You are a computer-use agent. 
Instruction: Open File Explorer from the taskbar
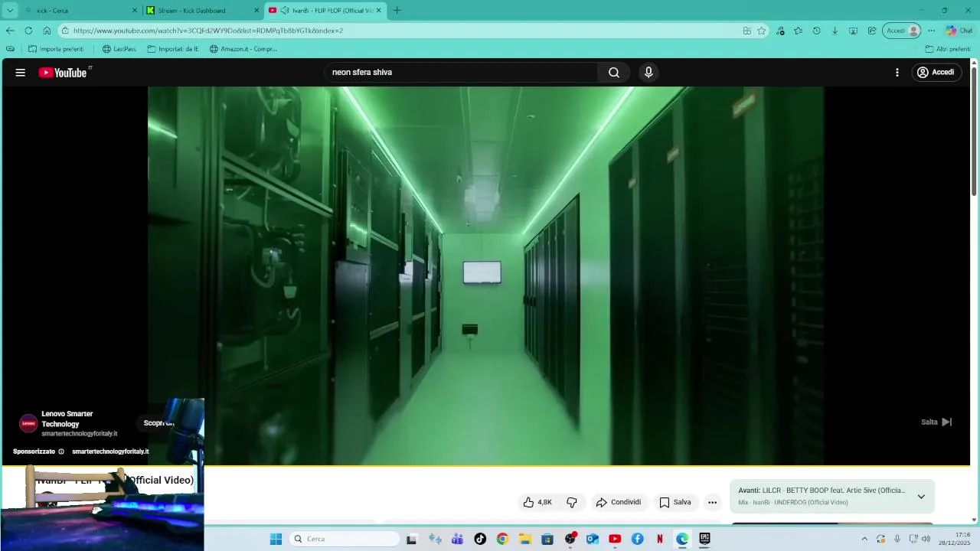pyautogui.click(x=525, y=539)
